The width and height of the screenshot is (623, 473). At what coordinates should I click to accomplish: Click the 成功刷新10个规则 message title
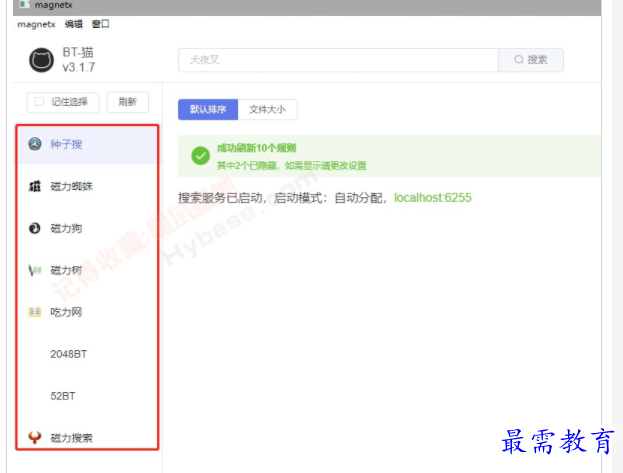click(256, 148)
